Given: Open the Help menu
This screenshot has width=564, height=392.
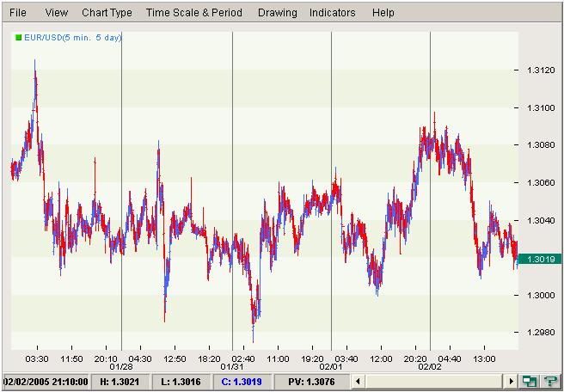Looking at the screenshot, I should (383, 13).
